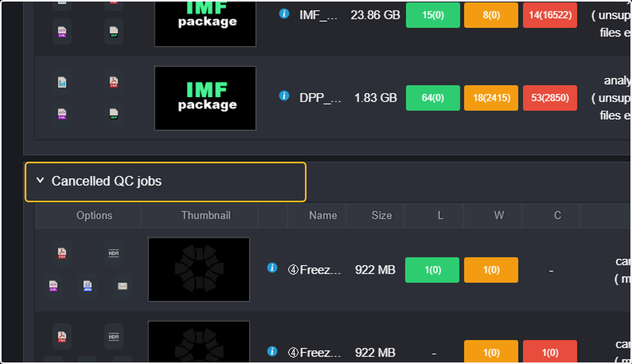Click the red 1(0) critical badge
This screenshot has height=364, width=632.
click(550, 352)
